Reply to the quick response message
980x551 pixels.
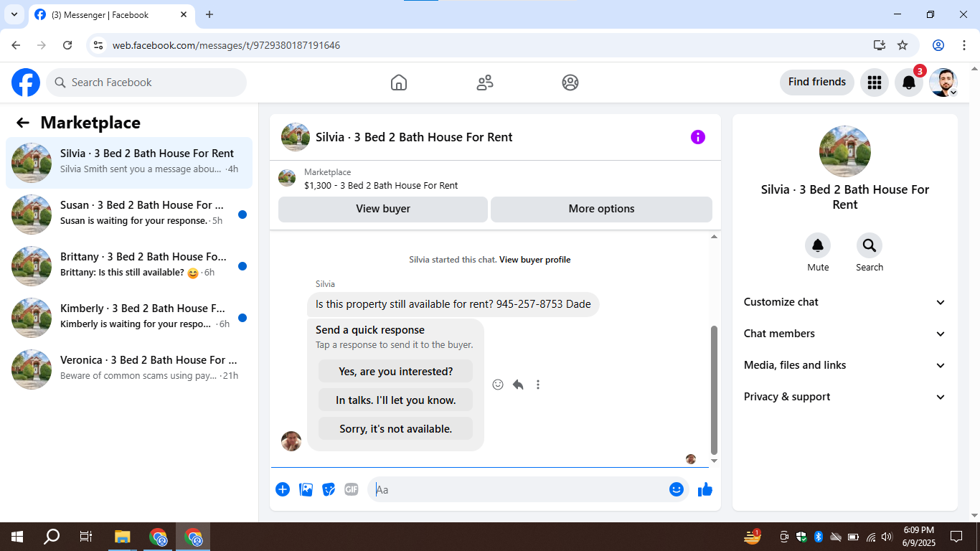point(518,385)
